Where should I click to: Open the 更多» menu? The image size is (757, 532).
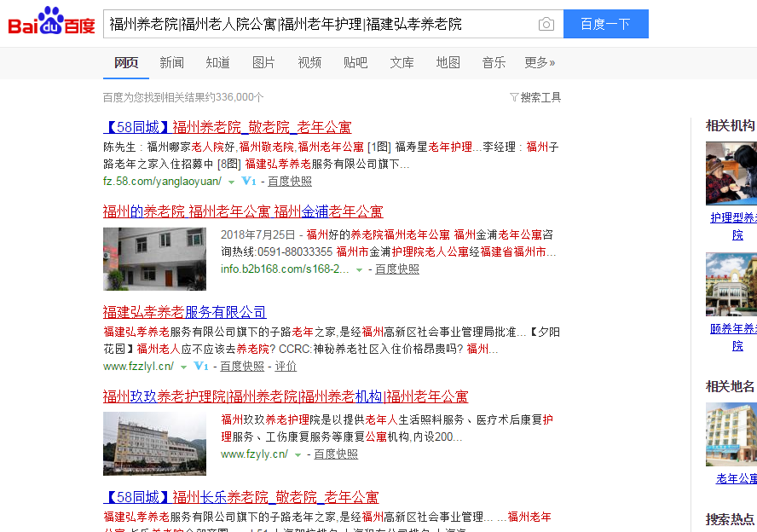click(540, 63)
